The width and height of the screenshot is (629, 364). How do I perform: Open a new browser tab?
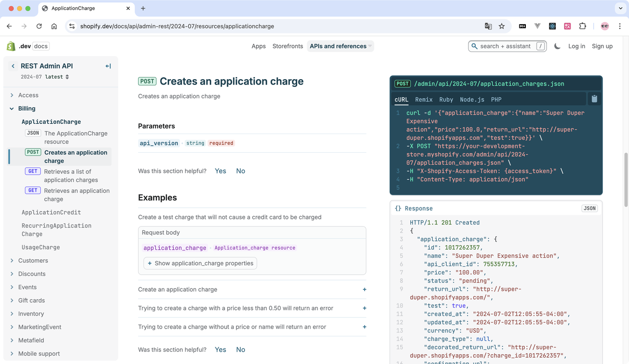coord(143,8)
